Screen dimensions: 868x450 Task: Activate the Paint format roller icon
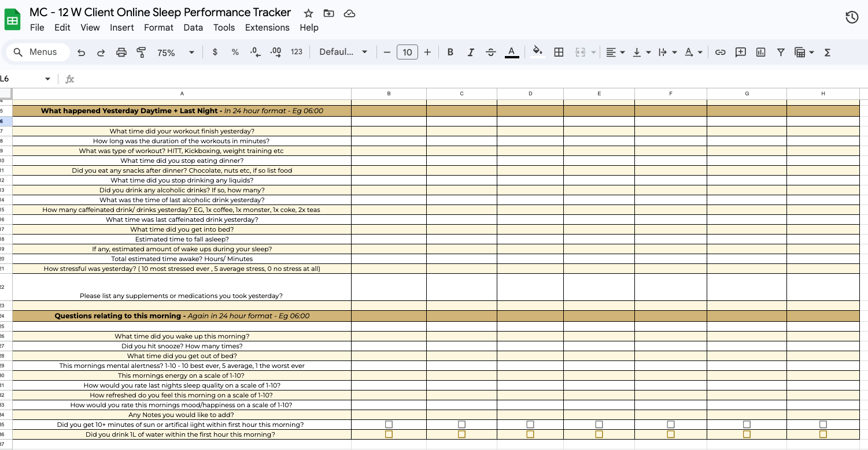(141, 52)
